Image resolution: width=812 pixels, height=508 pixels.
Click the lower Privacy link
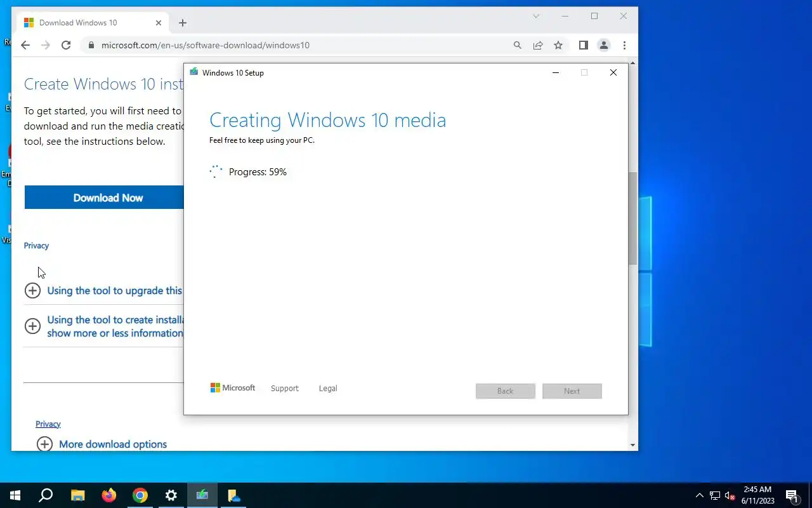click(48, 424)
